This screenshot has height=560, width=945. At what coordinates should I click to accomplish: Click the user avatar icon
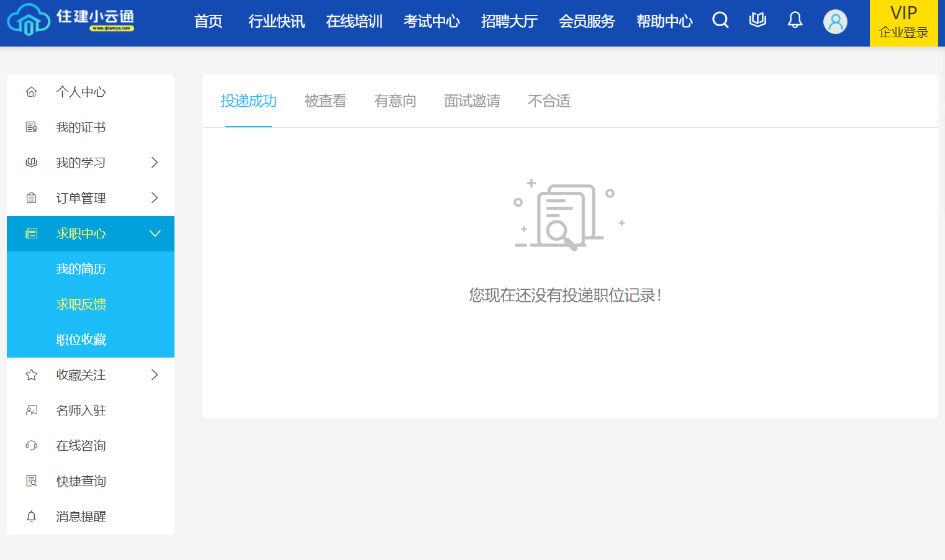(x=835, y=22)
